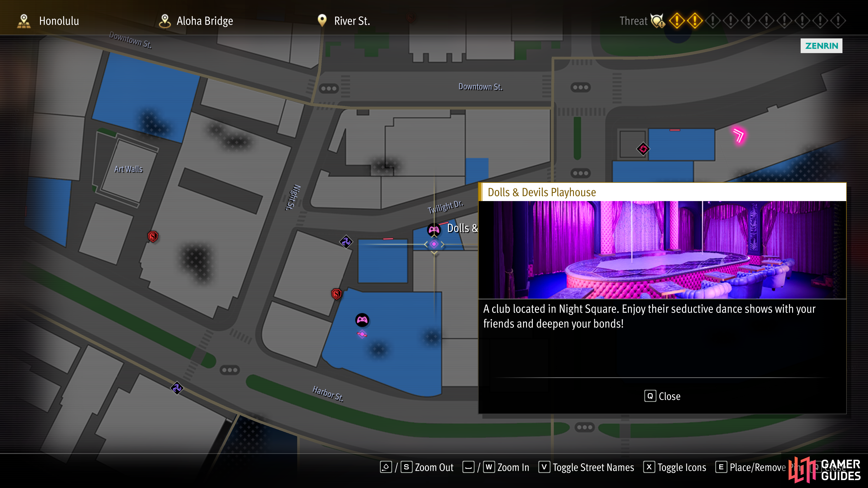The width and height of the screenshot is (868, 488).
Task: Click the Art Walls map label
Action: tap(128, 169)
